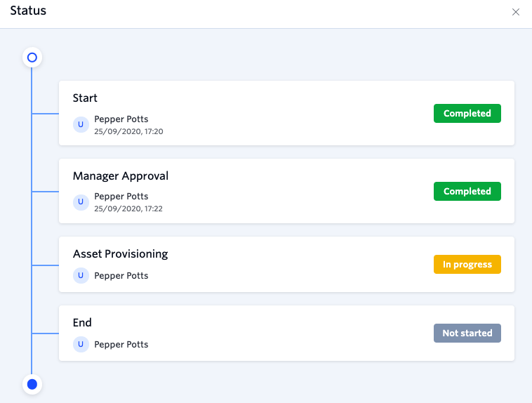This screenshot has height=403, width=532.
Task: Click the user avatar in the Asset Provisioning step
Action: [x=81, y=275]
